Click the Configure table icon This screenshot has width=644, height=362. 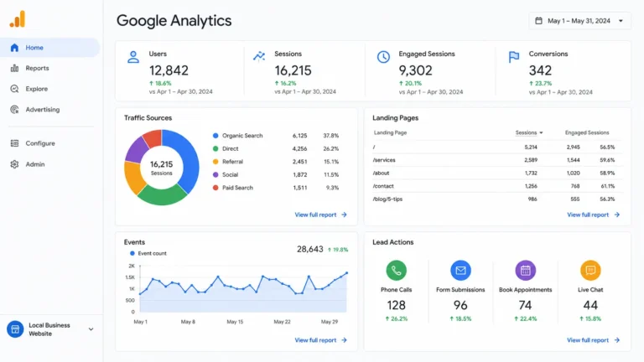(x=14, y=143)
